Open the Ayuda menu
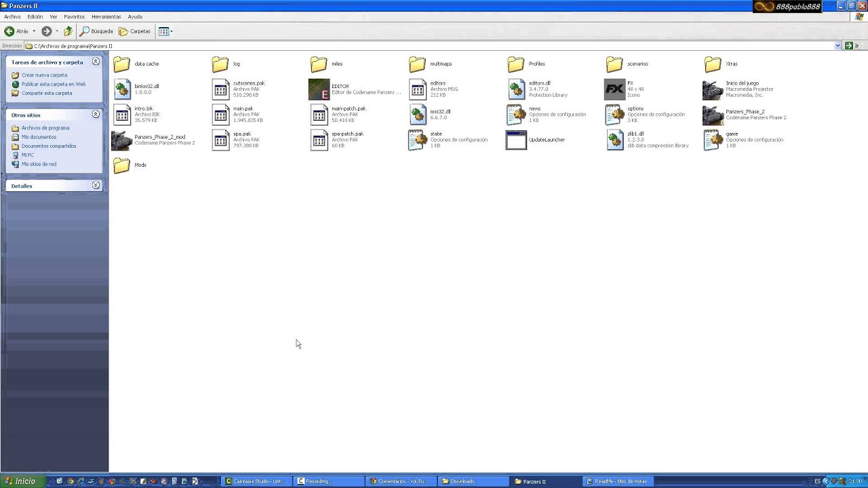The image size is (868, 488). click(x=135, y=17)
